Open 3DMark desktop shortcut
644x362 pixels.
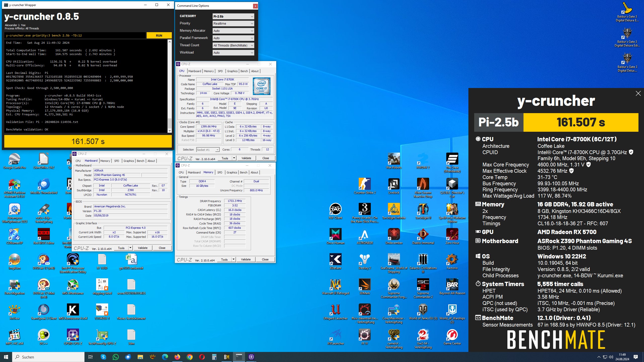(365, 287)
